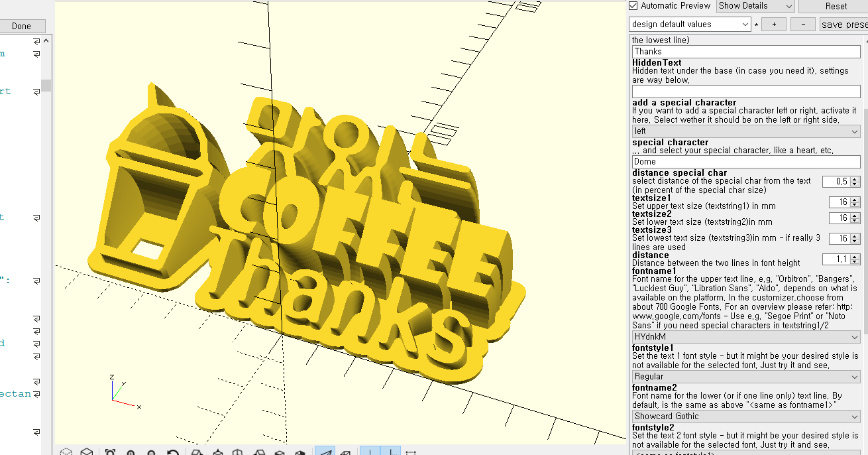
Task: Click the textsize3 label
Action: point(651,230)
